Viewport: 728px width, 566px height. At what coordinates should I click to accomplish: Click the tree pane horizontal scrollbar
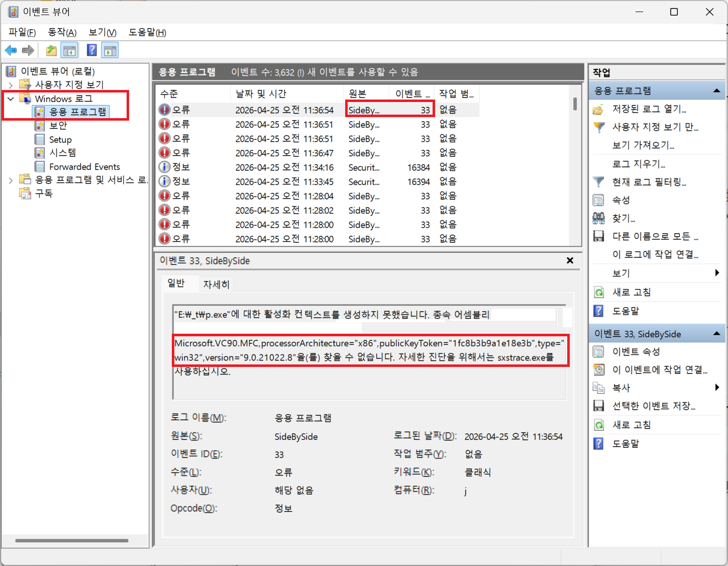(x=72, y=541)
